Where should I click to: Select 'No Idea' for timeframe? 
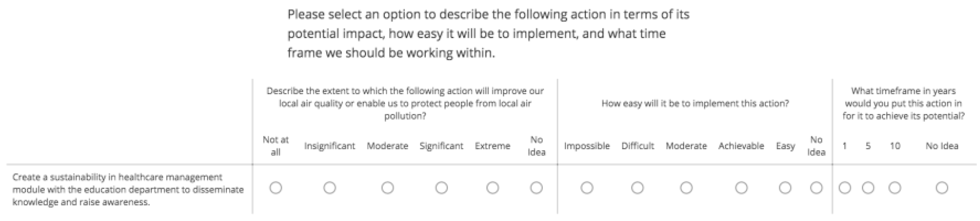coord(942,188)
